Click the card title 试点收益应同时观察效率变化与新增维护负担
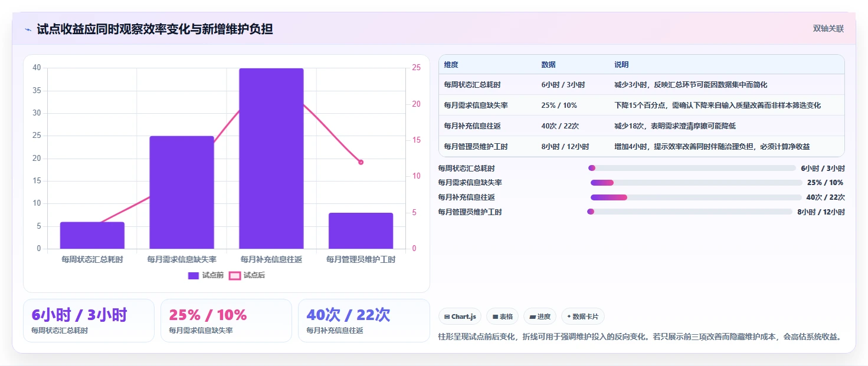868x366 pixels. [x=155, y=29]
